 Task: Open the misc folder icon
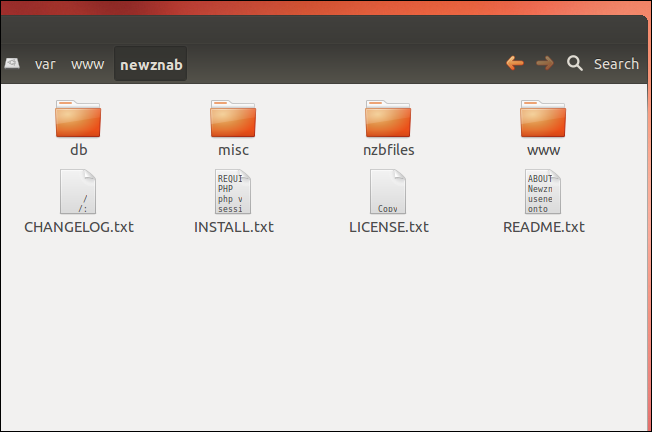(233, 118)
